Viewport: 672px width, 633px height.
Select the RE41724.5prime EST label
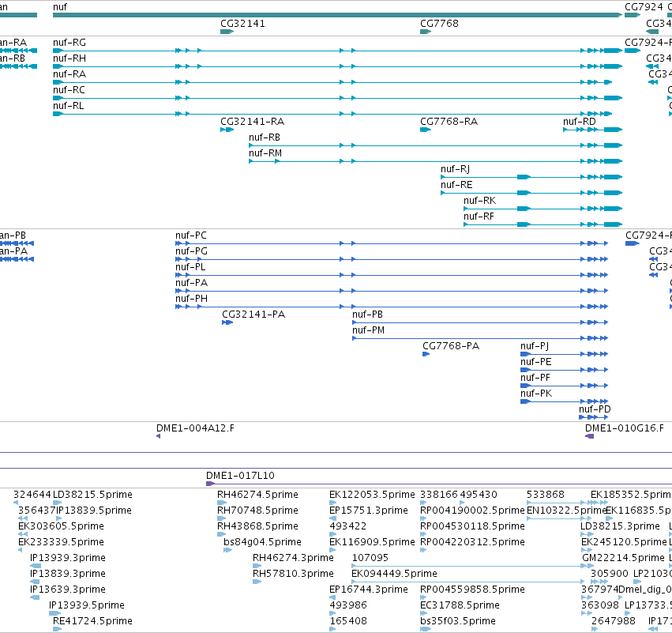click(x=92, y=621)
